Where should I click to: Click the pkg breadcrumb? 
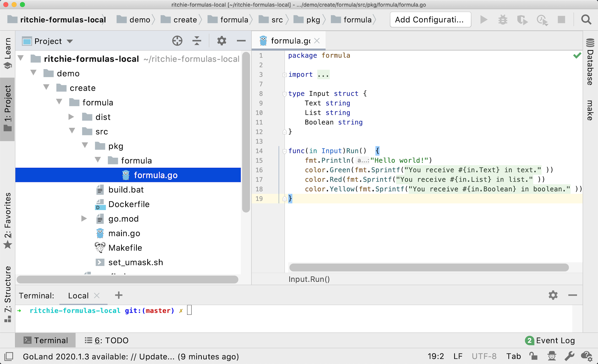click(307, 20)
